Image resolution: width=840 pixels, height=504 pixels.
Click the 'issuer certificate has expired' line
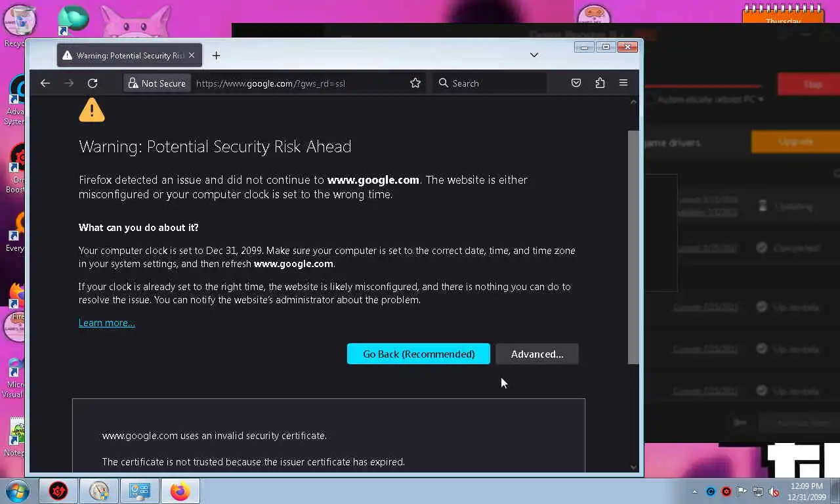(253, 462)
